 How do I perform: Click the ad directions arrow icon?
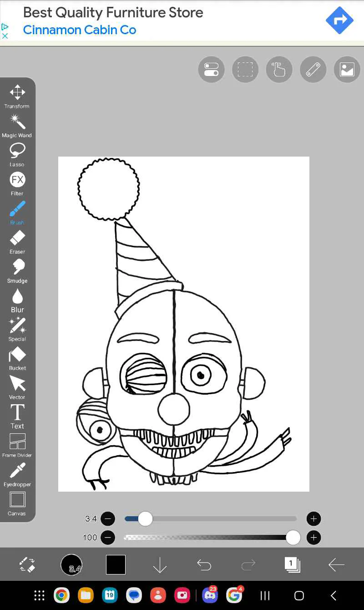tap(340, 20)
